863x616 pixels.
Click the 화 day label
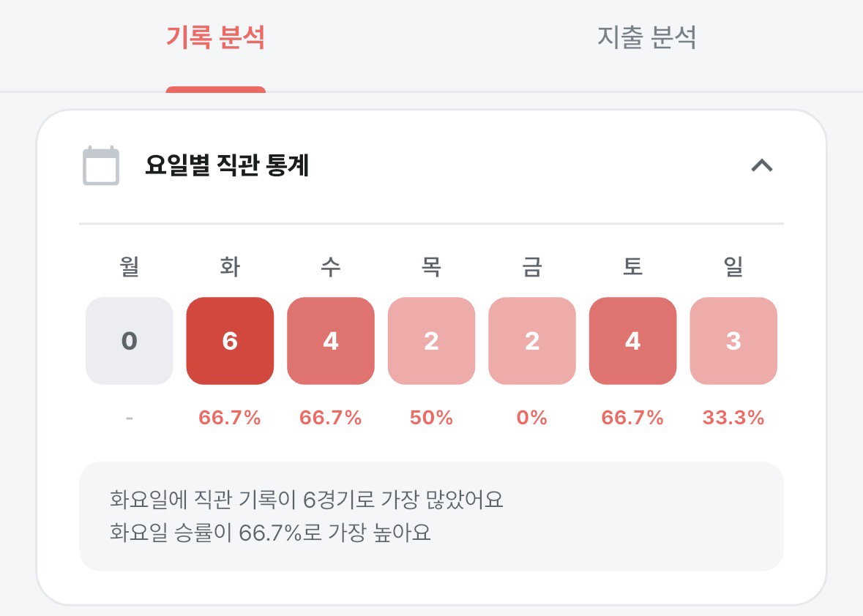coord(230,267)
